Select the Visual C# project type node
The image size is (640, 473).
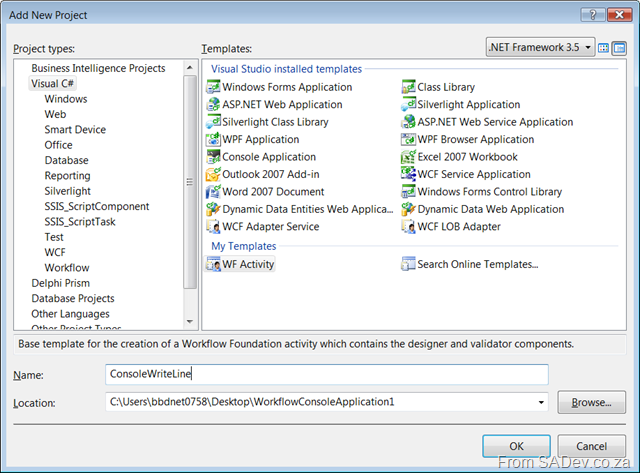(x=52, y=84)
